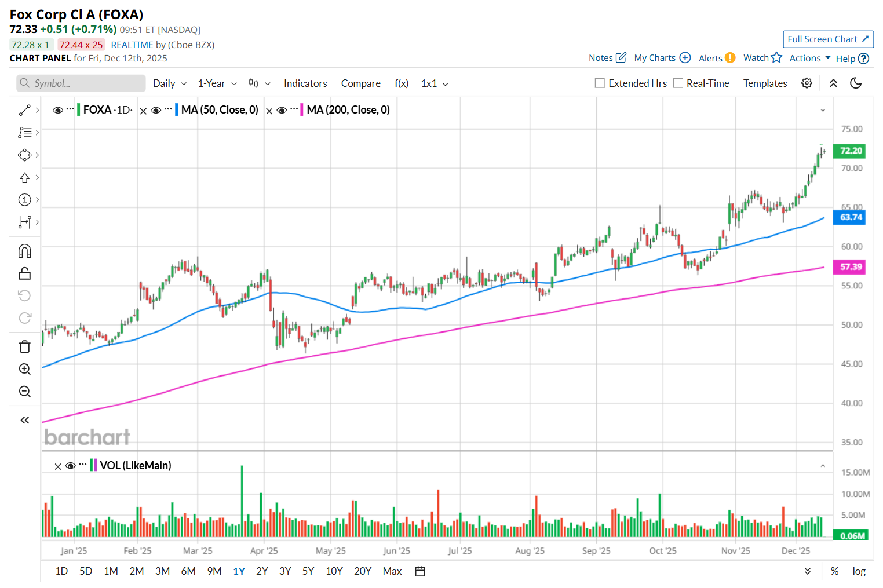The height and width of the screenshot is (588, 883).
Task: Open the Full Screen Chart link
Action: pyautogui.click(x=827, y=39)
